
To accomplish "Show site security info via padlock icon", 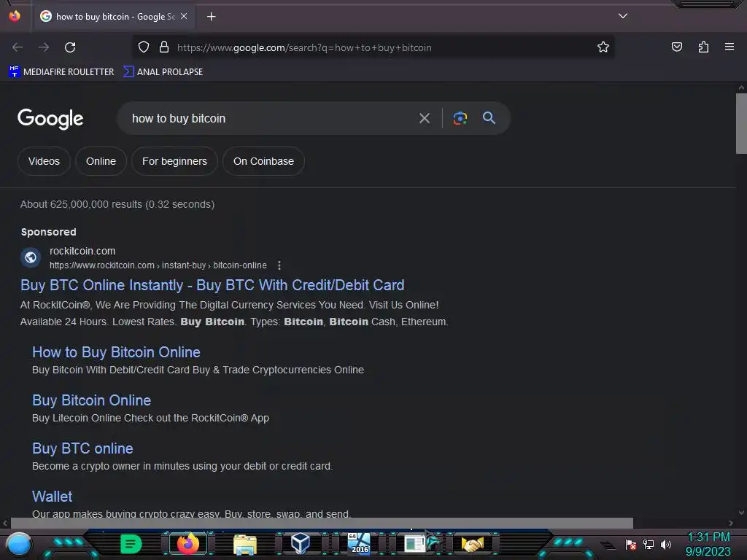I will point(164,47).
